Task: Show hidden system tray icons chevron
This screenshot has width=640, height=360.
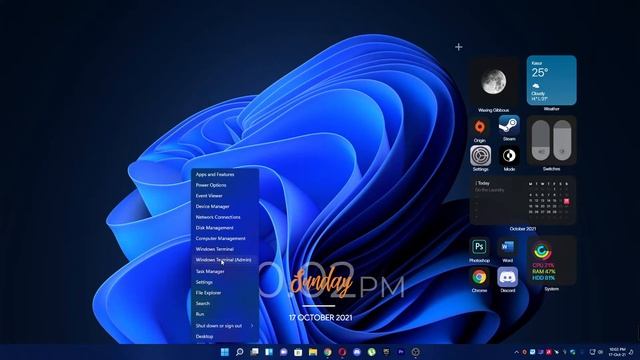Action: tap(516, 352)
